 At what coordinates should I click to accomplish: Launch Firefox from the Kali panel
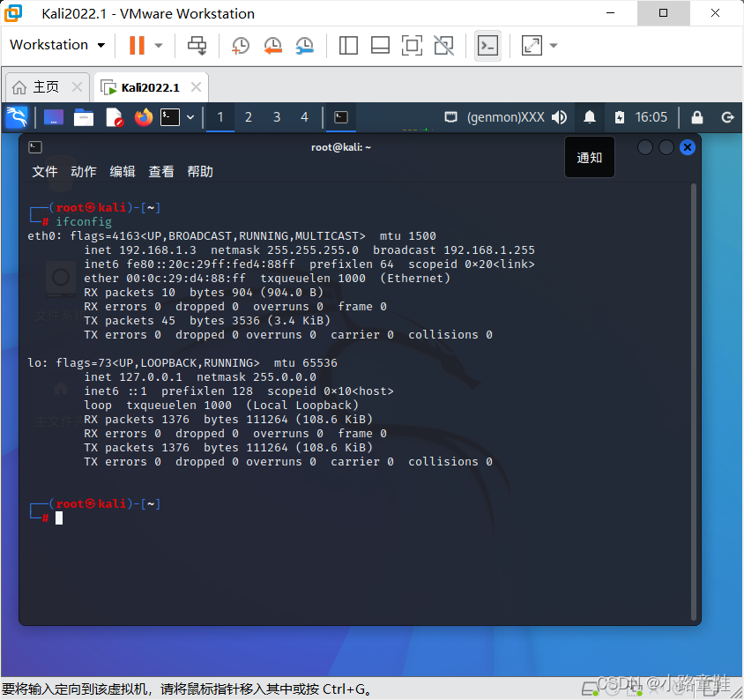tap(144, 116)
